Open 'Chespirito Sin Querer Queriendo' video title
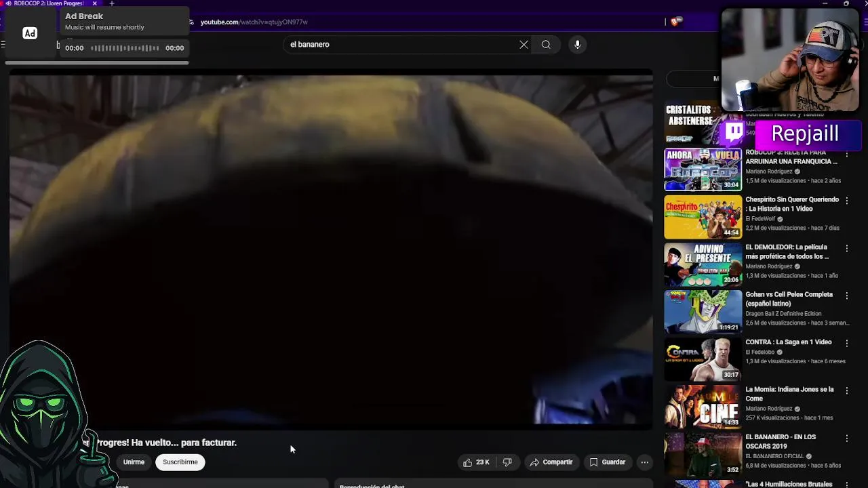 pos(792,204)
